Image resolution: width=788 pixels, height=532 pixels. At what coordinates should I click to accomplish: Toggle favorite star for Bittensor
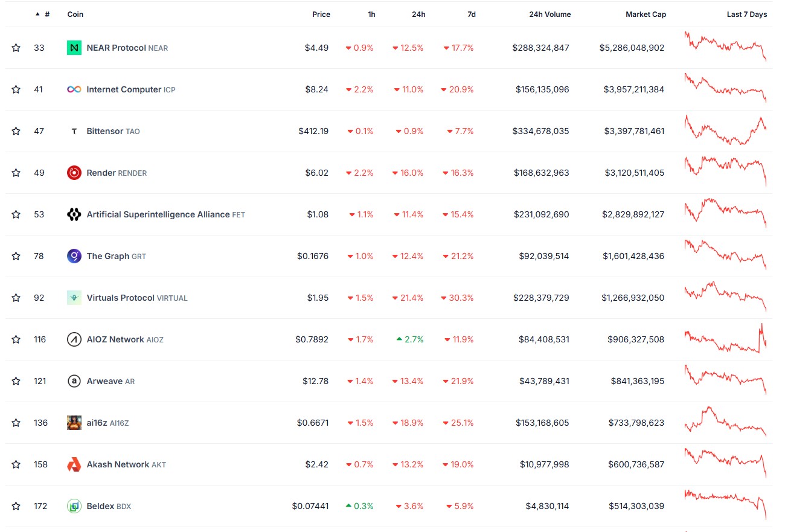pyautogui.click(x=16, y=131)
